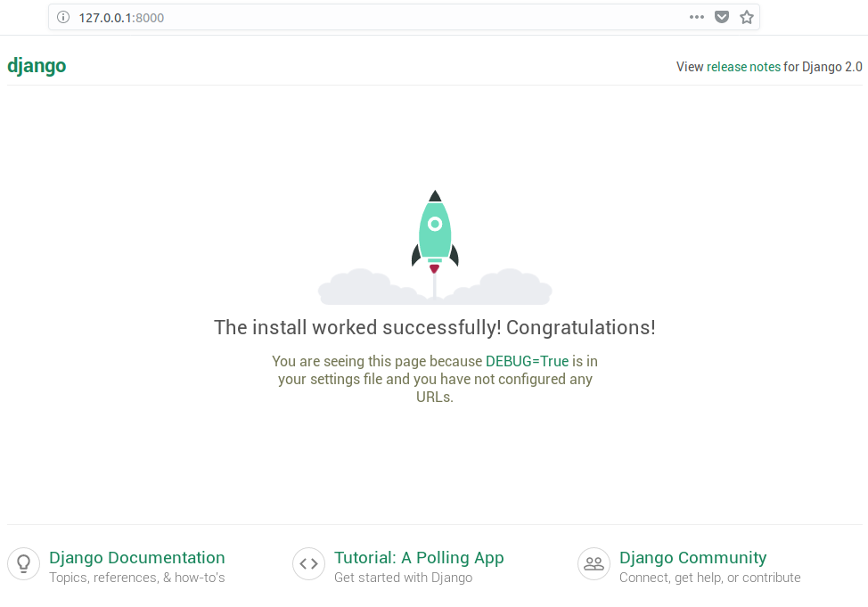Visit the Django Community link
868x607 pixels.
[692, 558]
